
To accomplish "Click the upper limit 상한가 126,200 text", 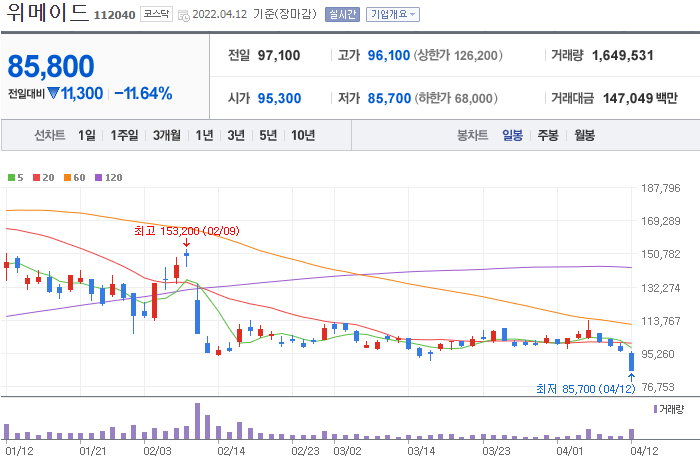I will [x=458, y=55].
